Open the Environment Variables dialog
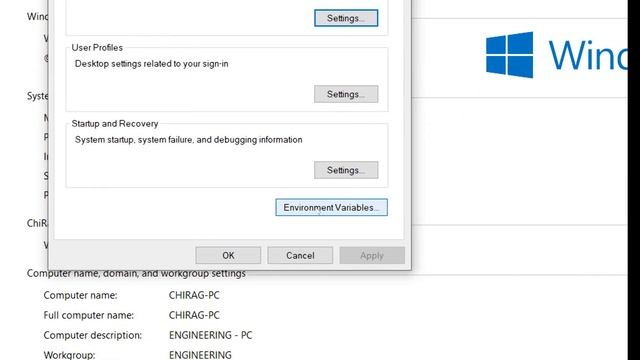The image size is (640, 360). pos(331,207)
